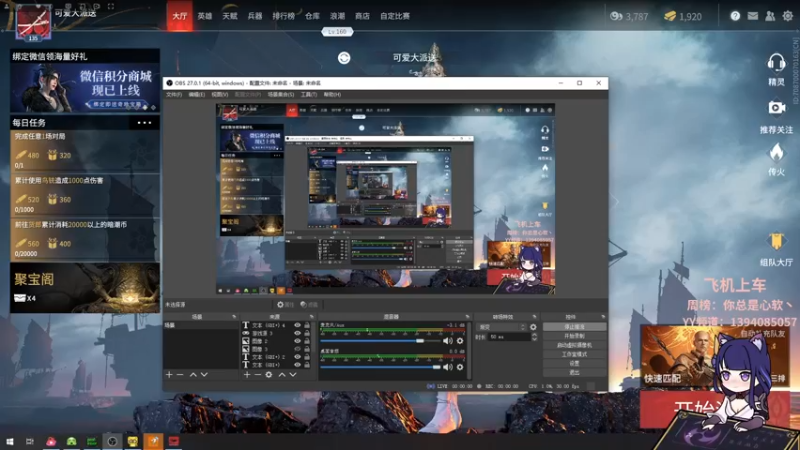Enable 工作室模式 in OBS controls

(x=574, y=354)
